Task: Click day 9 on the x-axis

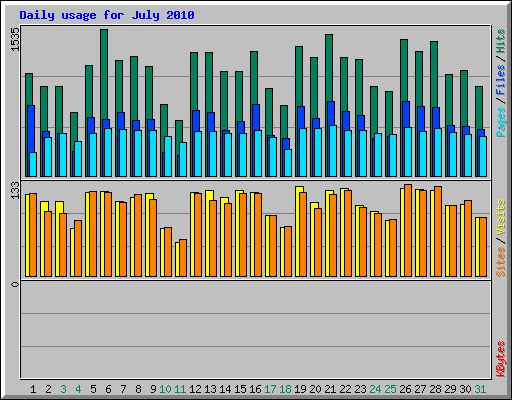Action: [x=153, y=389]
